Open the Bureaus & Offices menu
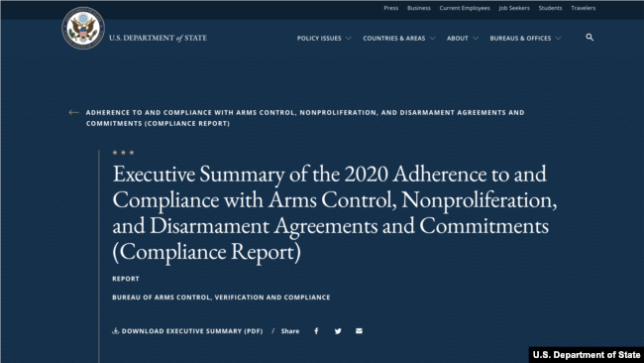644x363 pixels. pyautogui.click(x=520, y=39)
